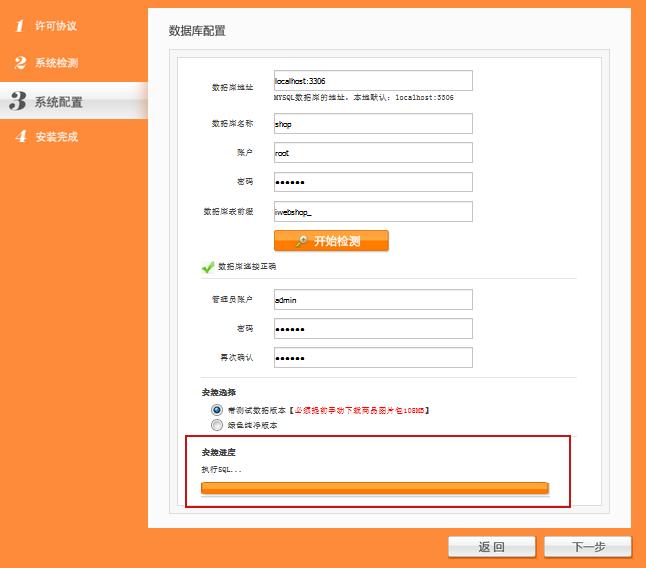This screenshot has height=568, width=646.
Task: Open step 4 安装完成 in sidebar
Action: (x=46, y=136)
